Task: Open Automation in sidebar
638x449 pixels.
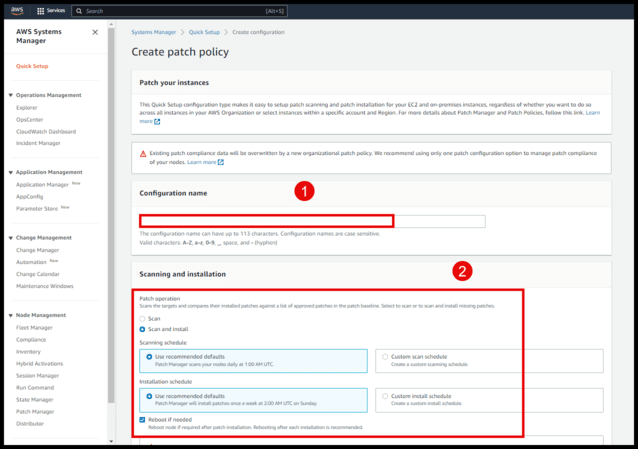Action: tap(31, 262)
